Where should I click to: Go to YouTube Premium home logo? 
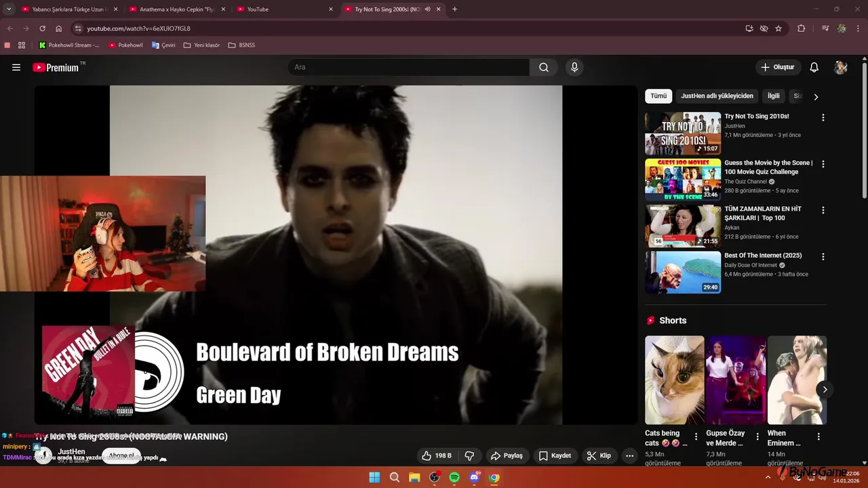(x=56, y=67)
